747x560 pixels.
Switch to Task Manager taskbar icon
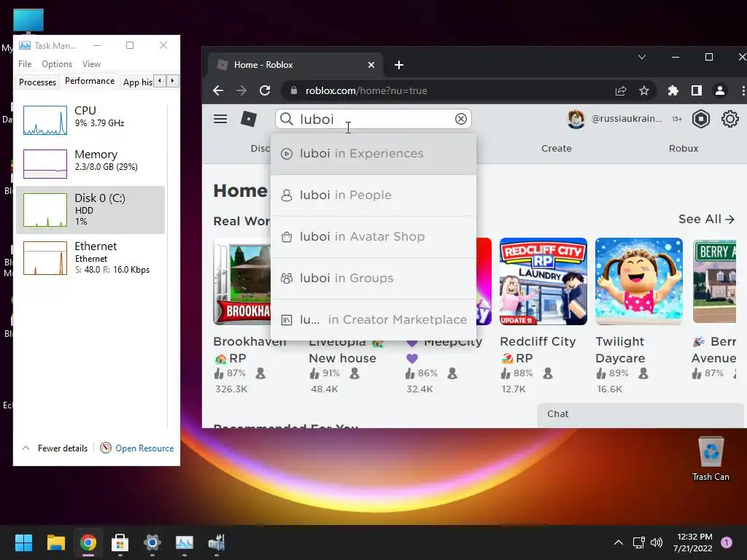point(185,542)
